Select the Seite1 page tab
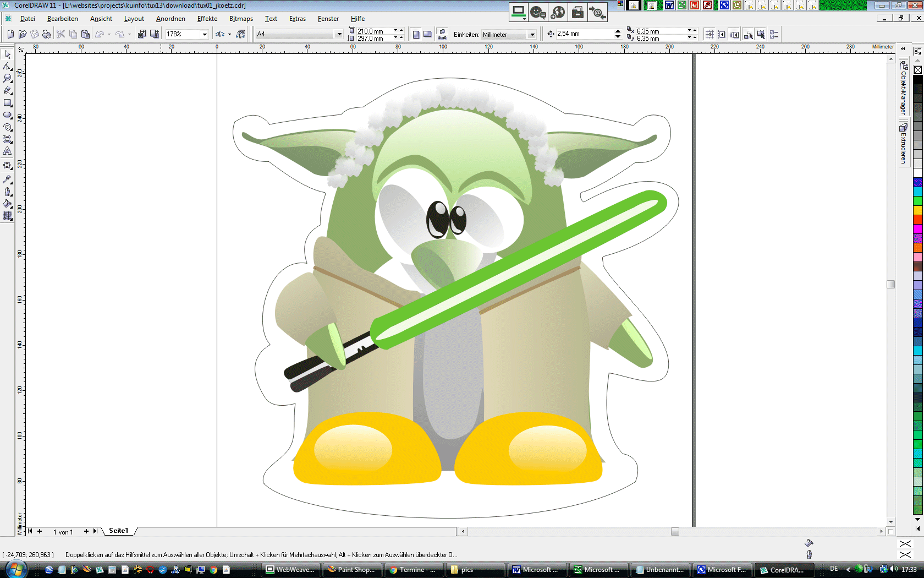The width and height of the screenshot is (924, 578). click(x=118, y=531)
